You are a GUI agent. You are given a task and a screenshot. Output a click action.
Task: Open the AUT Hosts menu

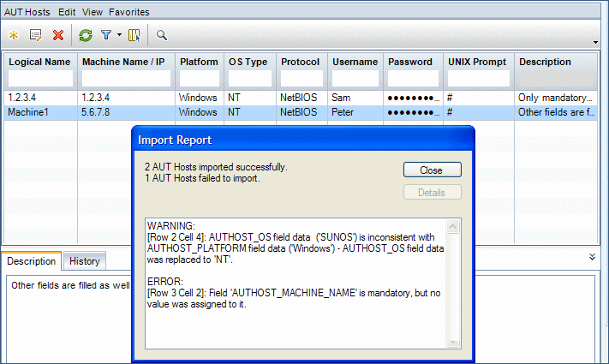point(27,12)
